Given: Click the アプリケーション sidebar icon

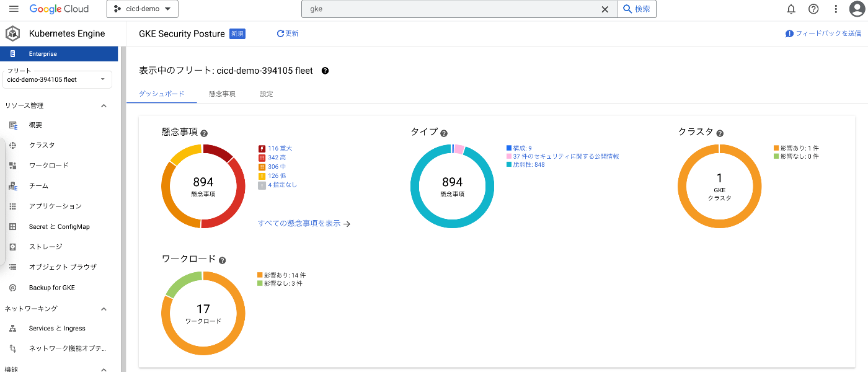Looking at the screenshot, I should tap(13, 206).
